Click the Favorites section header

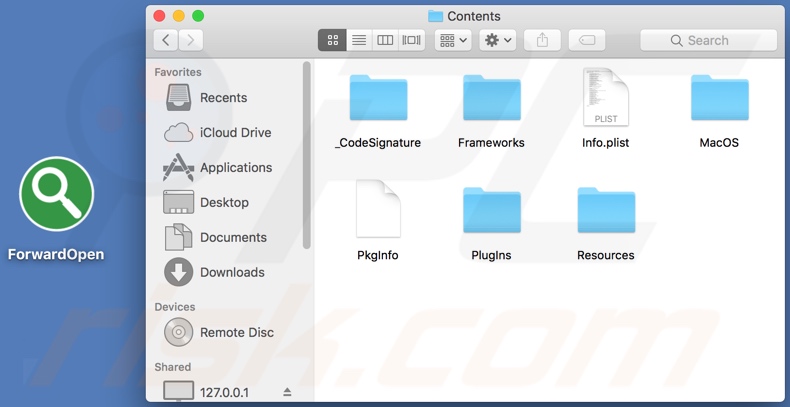click(x=178, y=72)
